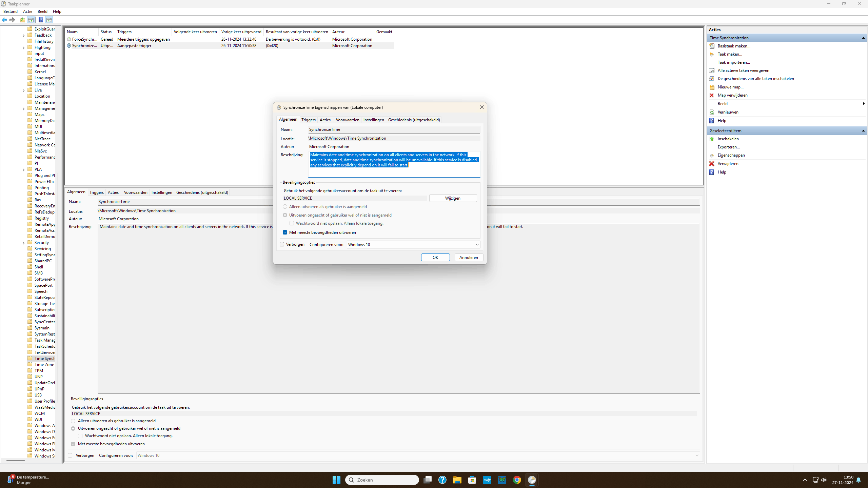
Task: Click the Map verwijderen red X icon
Action: click(x=712, y=95)
